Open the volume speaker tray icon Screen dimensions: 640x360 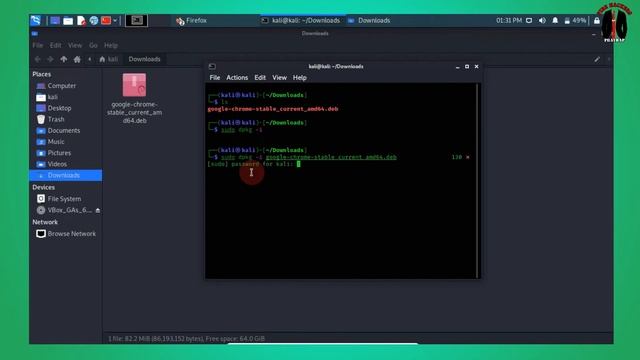pos(542,20)
